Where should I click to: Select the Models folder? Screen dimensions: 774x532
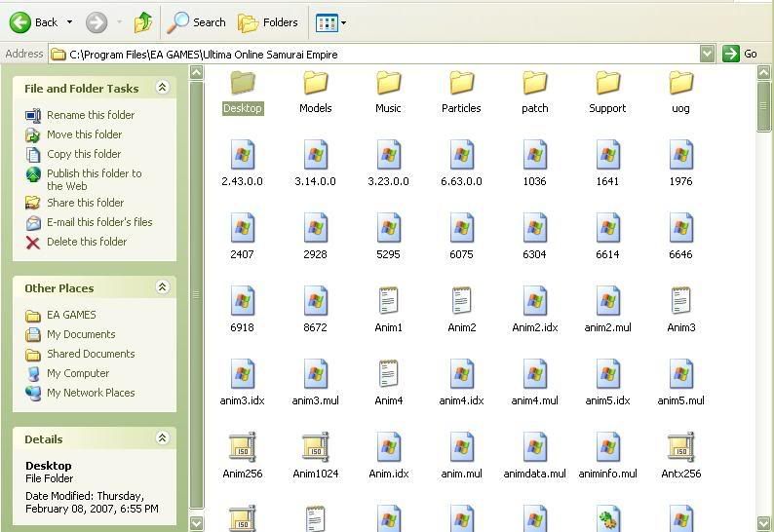click(x=316, y=93)
